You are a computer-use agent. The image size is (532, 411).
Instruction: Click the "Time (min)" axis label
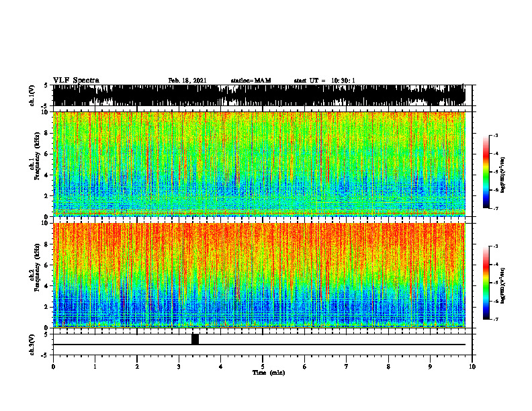[269, 373]
